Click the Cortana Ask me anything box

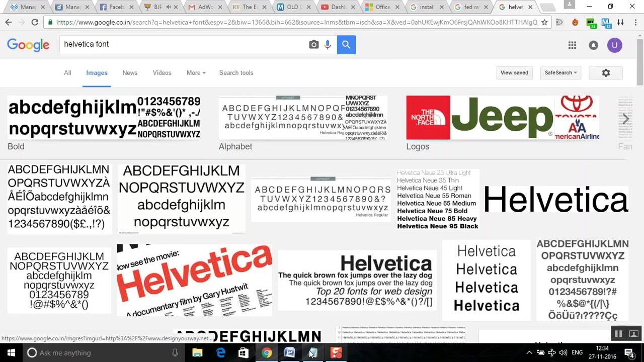[x=103, y=352]
